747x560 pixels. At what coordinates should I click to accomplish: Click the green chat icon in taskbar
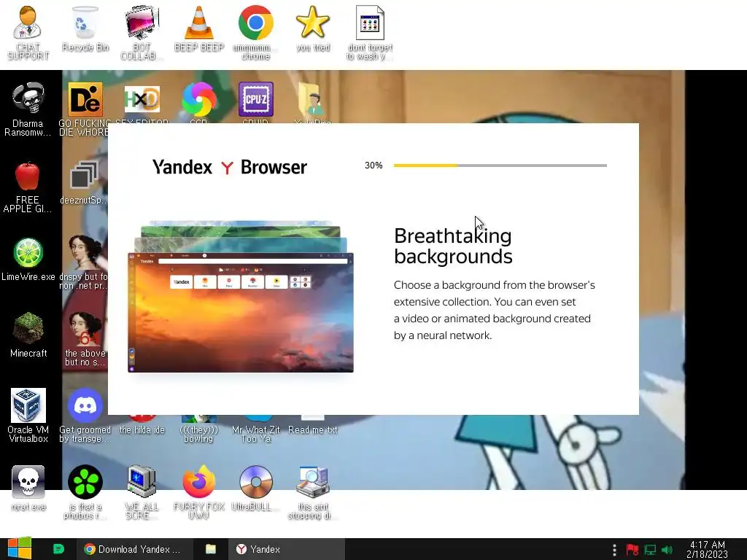58,548
